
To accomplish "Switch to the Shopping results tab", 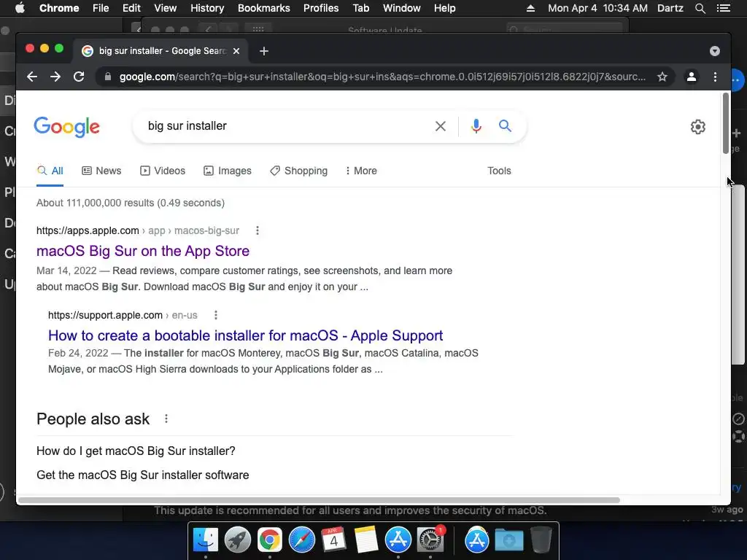I will pos(298,171).
